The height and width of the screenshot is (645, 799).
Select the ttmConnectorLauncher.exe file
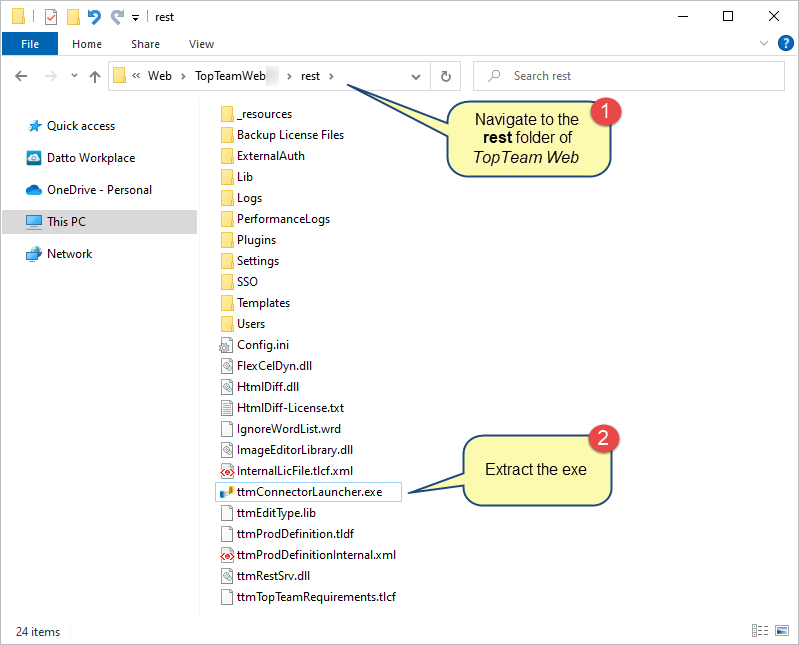(x=308, y=492)
